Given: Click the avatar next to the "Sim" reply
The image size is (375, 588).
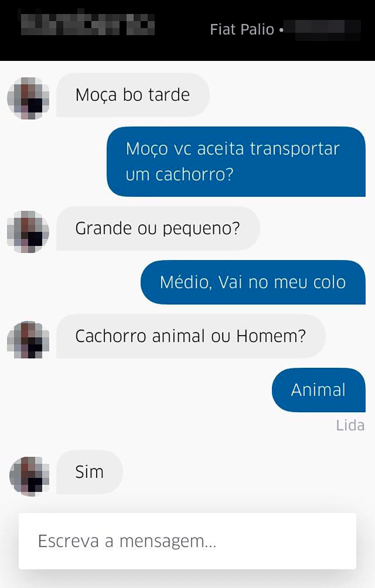Looking at the screenshot, I should pos(30,476).
